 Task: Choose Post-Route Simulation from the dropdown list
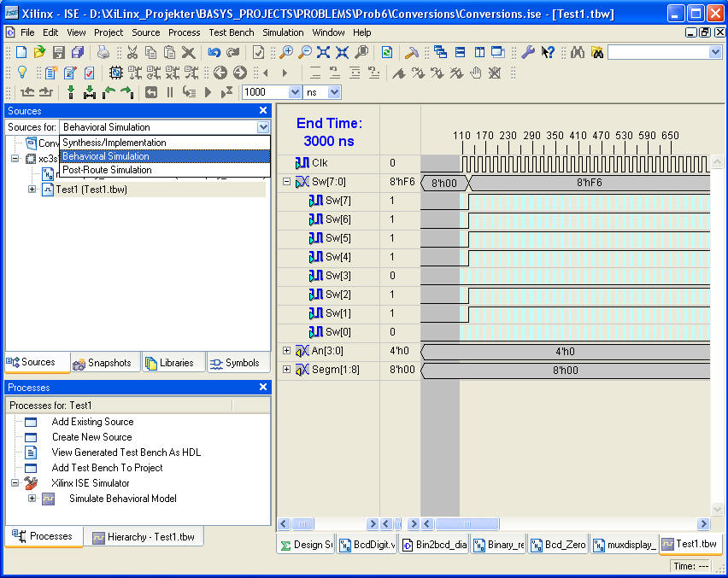(165, 170)
